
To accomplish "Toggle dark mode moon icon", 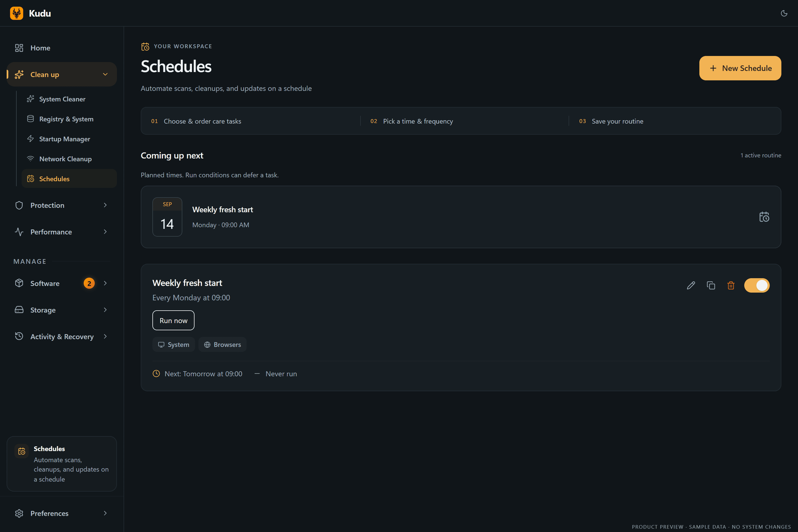I will [x=784, y=13].
